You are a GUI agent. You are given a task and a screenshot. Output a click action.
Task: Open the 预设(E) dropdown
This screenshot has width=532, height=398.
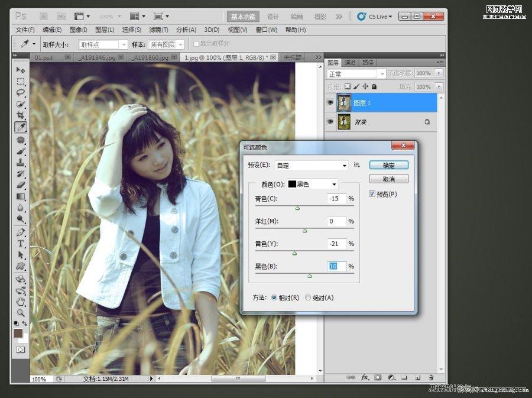(312, 165)
